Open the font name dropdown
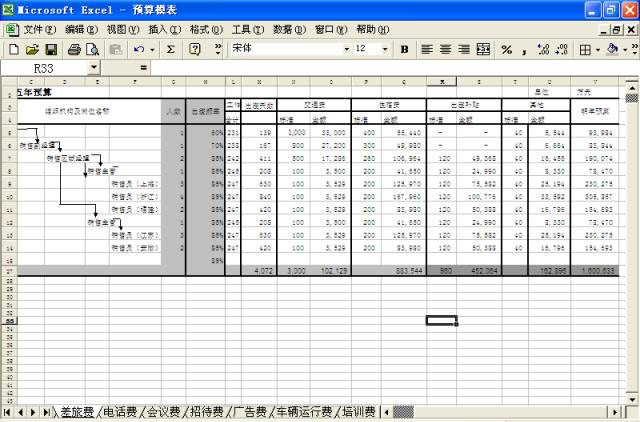Image resolution: width=640 pixels, height=422 pixels. pos(346,49)
